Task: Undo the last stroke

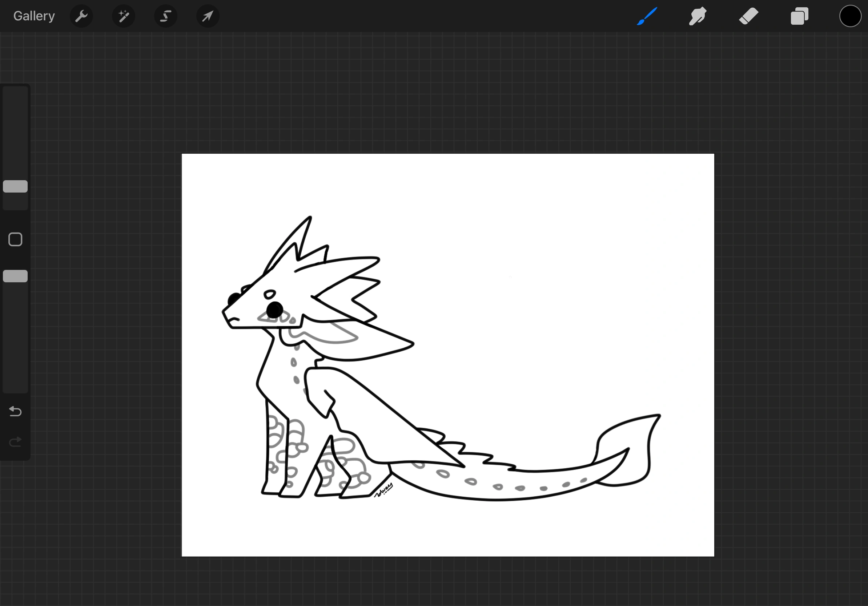Action: 15,411
